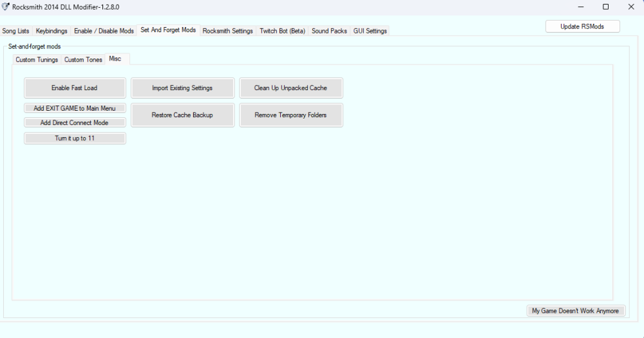Maximize the Rocksmith DLL Modifier window
This screenshot has height=338, width=644.
[605, 7]
